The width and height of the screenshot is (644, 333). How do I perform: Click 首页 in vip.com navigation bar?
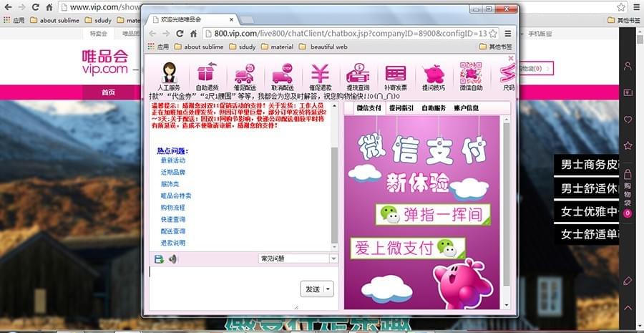pos(109,92)
